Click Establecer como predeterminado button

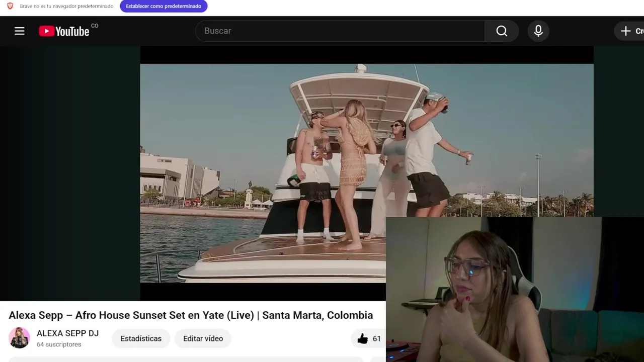pos(164,6)
